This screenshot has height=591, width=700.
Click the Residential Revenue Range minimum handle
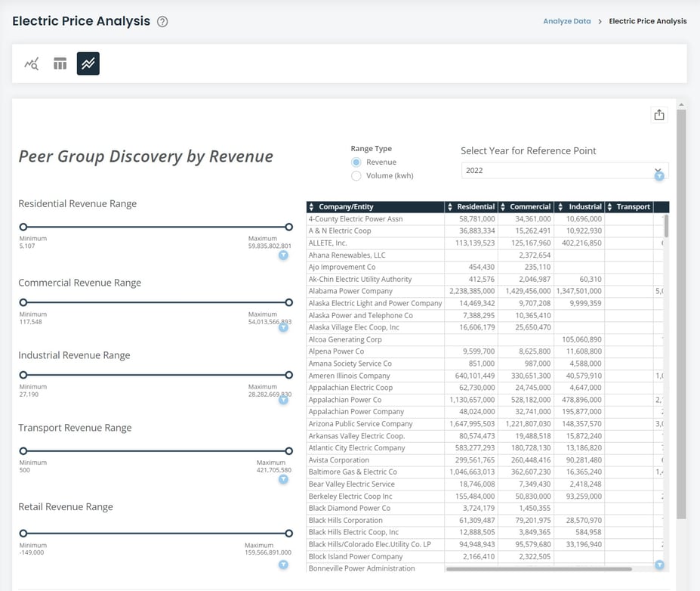(23, 227)
